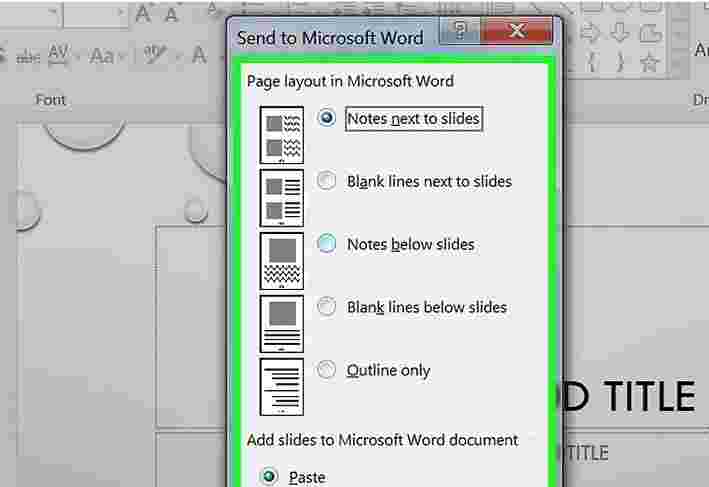Screen dimensions: 709x487
Task: Select the left brace shape in gallery
Action: (x=592, y=61)
